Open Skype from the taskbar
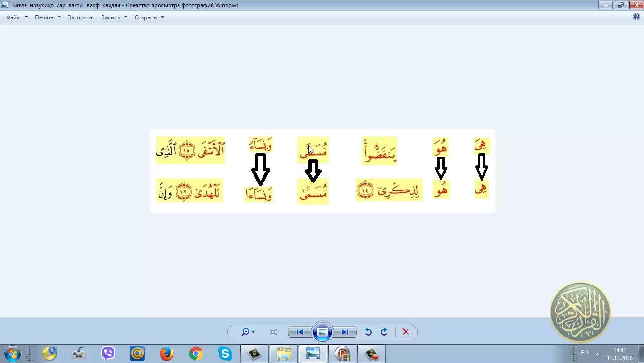 [x=225, y=354]
